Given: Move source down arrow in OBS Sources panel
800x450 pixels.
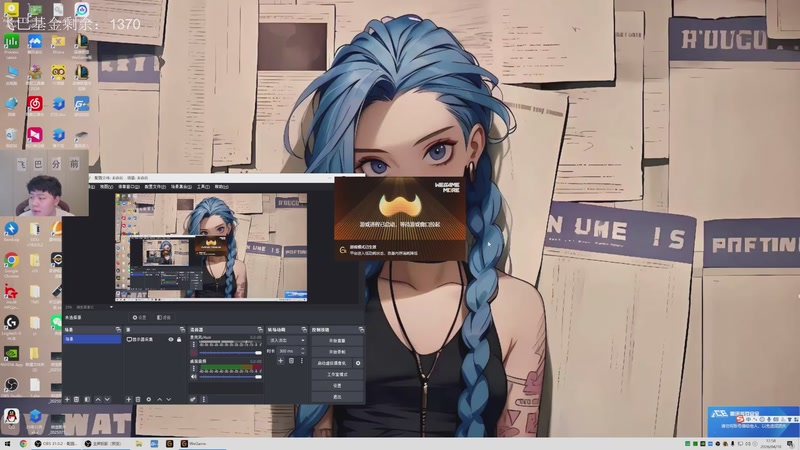Looking at the screenshot, I should 168,399.
